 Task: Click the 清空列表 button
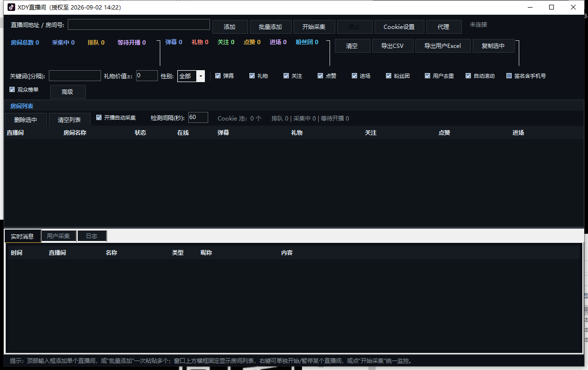(x=69, y=120)
